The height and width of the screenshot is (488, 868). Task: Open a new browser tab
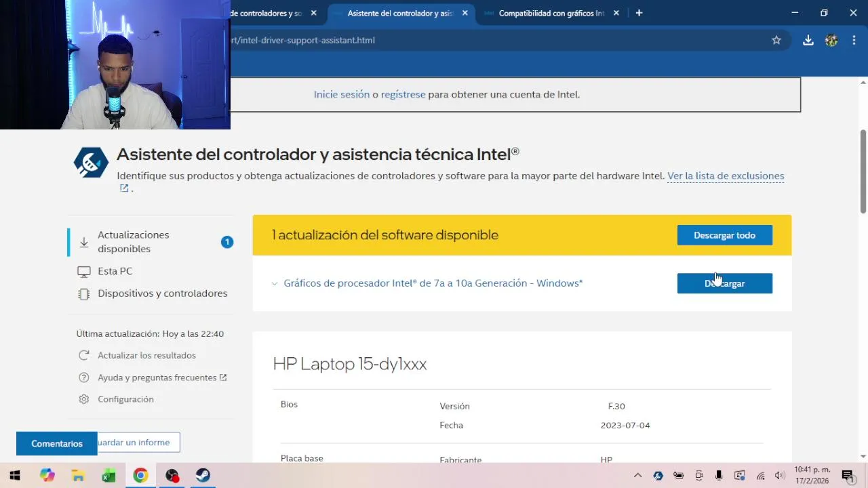639,13
